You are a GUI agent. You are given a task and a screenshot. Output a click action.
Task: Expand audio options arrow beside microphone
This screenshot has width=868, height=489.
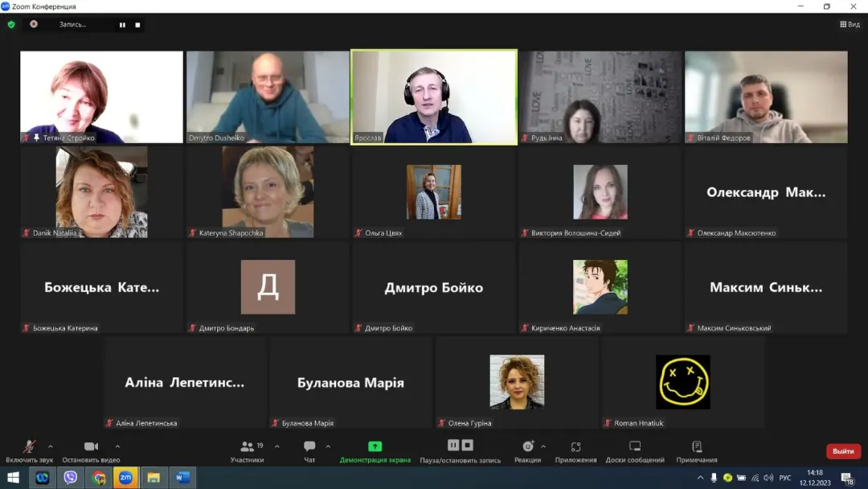[51, 446]
